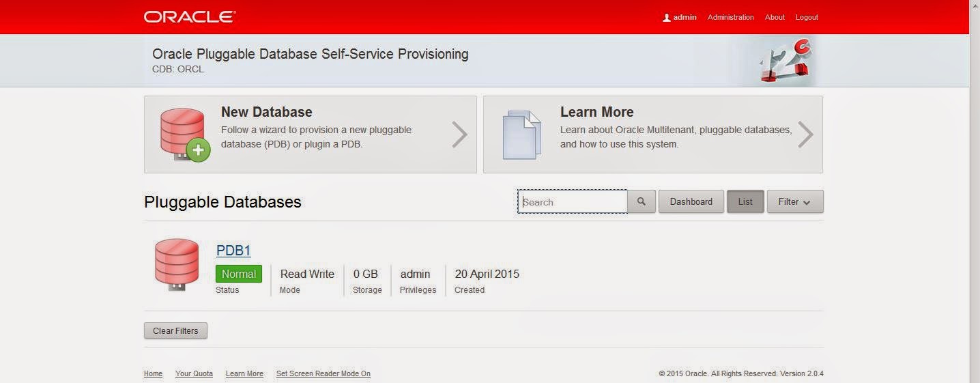Focus the Search input field
Viewport: 980px width, 383px height.
tap(573, 201)
